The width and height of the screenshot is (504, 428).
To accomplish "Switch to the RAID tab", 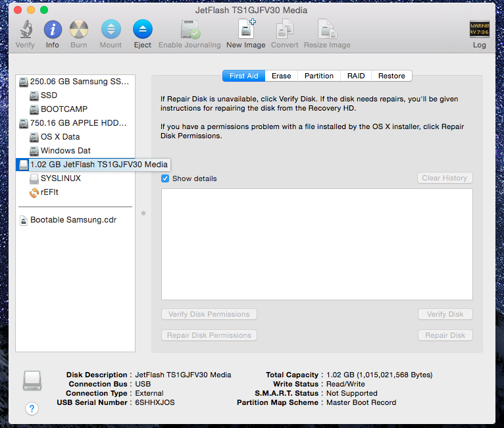I will point(356,76).
